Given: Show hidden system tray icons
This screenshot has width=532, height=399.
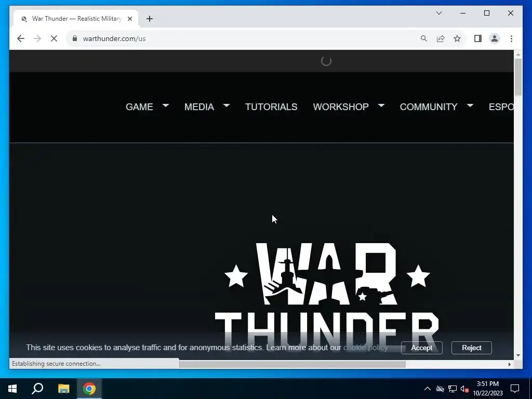Looking at the screenshot, I should click(x=428, y=389).
